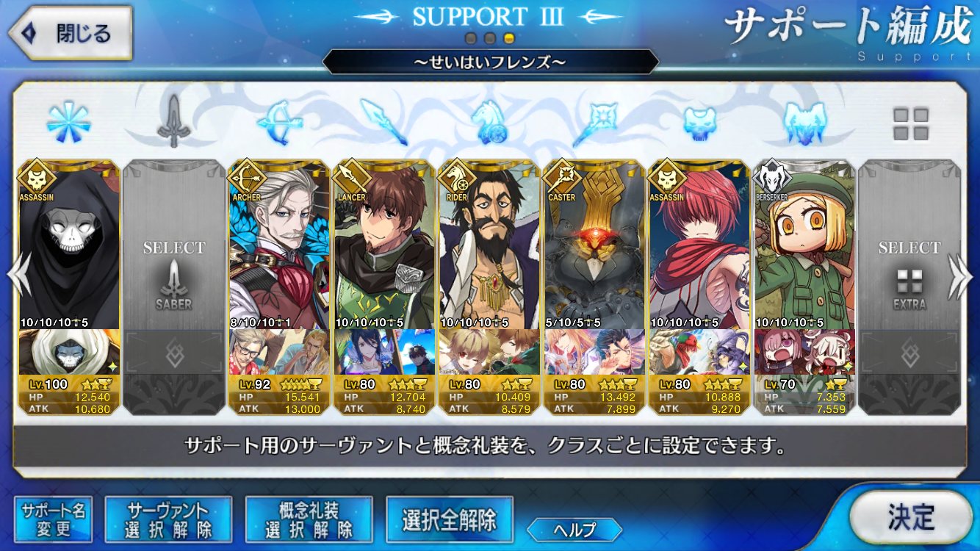980x551 pixels.
Task: Open the Lv.70 Berserker servant card
Action: pos(804,287)
